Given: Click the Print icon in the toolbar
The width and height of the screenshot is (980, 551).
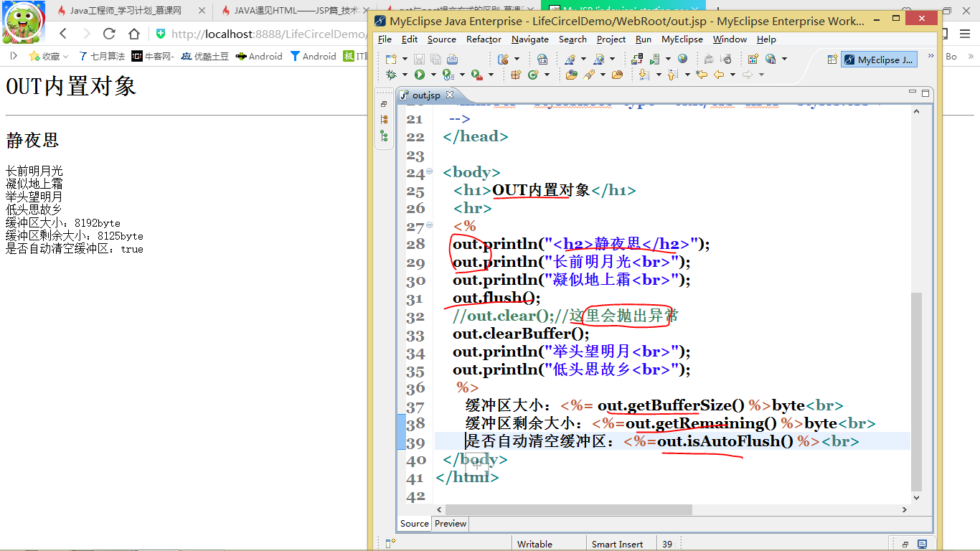Looking at the screenshot, I should (452, 59).
